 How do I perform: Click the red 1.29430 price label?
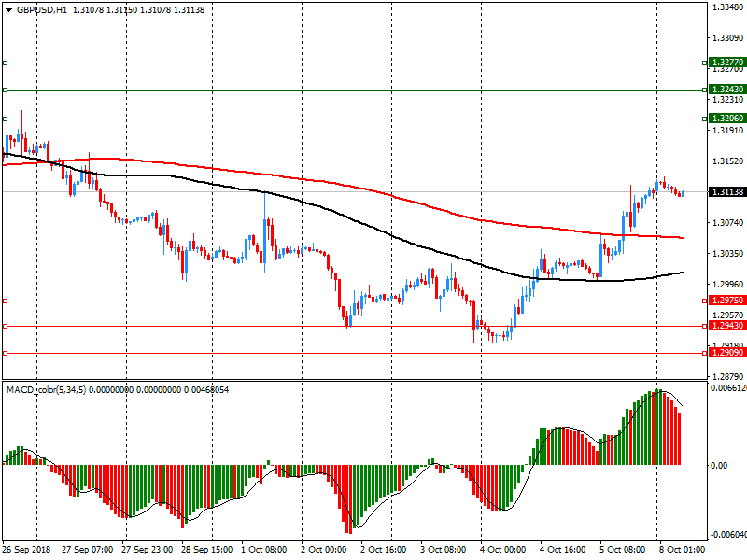[727, 326]
